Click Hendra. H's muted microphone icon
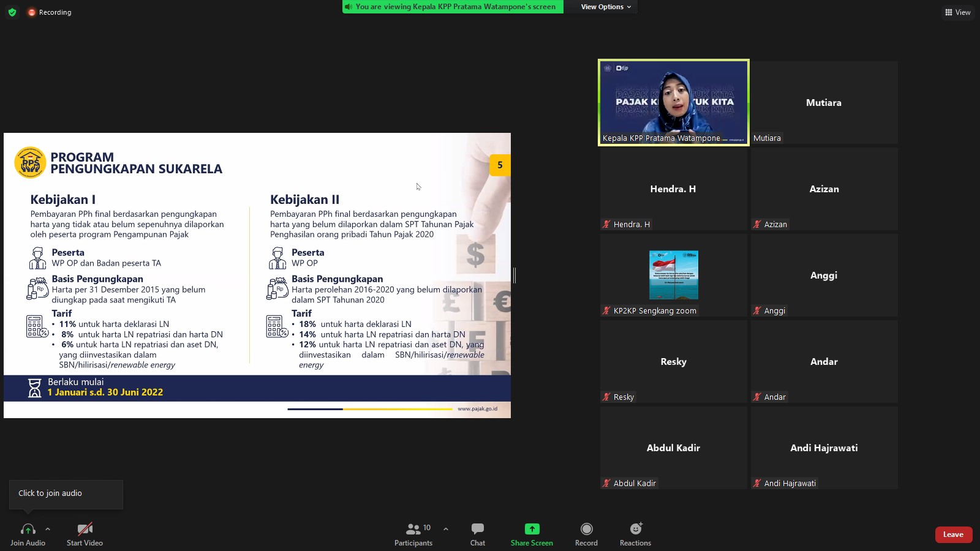The image size is (980, 551). [x=606, y=225]
